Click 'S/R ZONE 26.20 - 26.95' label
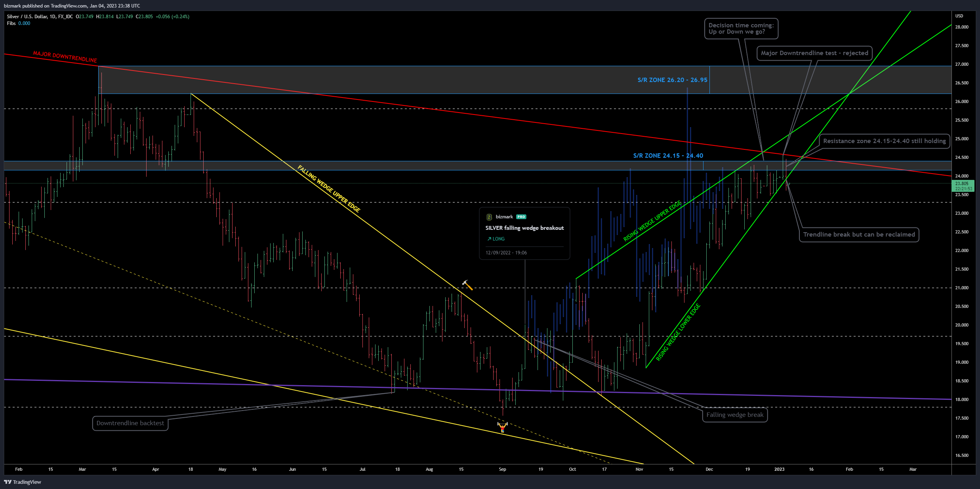 pyautogui.click(x=672, y=80)
